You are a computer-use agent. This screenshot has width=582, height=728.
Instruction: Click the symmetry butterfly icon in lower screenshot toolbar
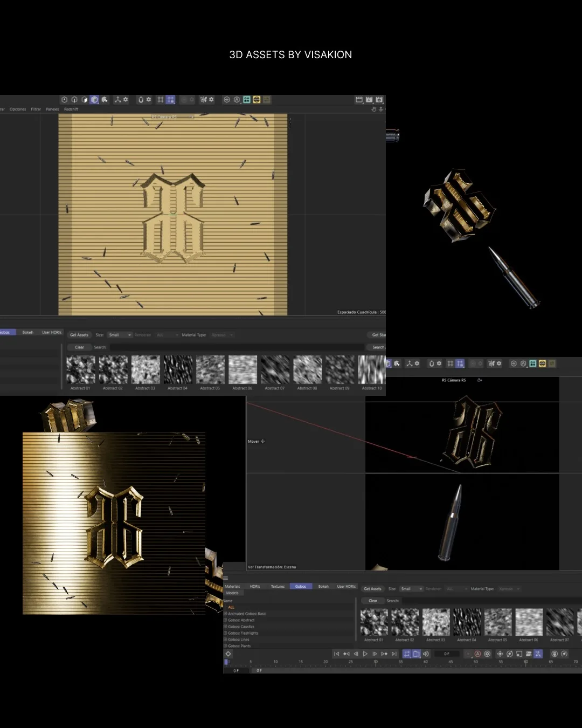(491, 363)
